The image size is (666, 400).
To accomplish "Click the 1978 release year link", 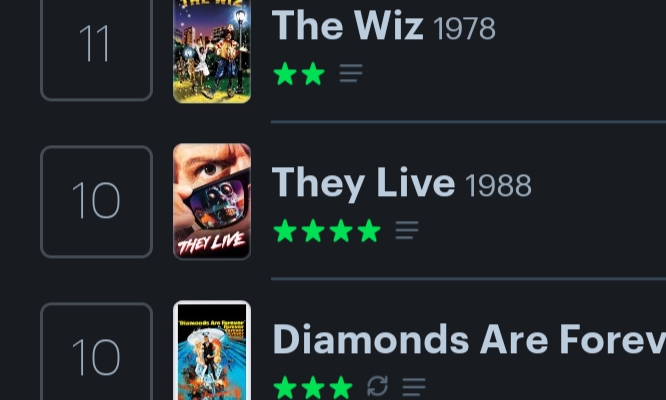I will point(464,28).
